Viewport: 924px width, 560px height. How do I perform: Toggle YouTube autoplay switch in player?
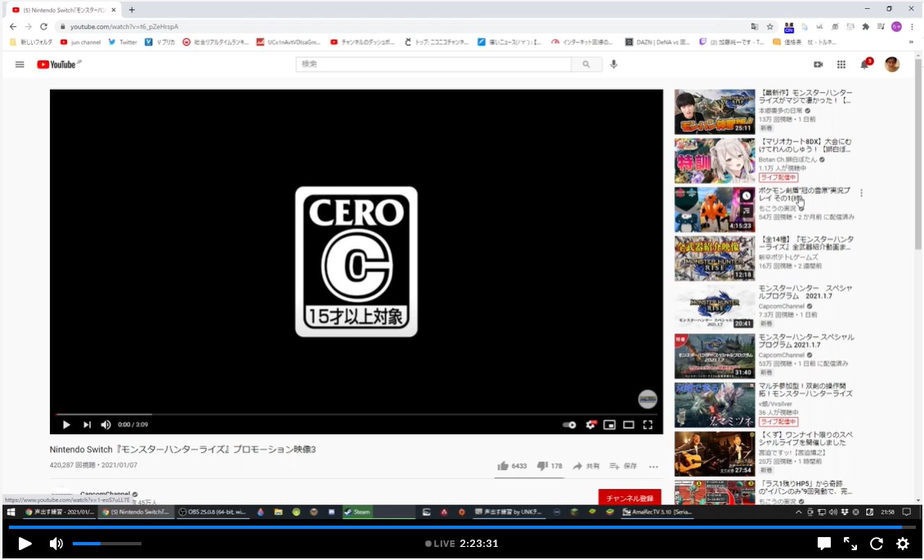(569, 424)
